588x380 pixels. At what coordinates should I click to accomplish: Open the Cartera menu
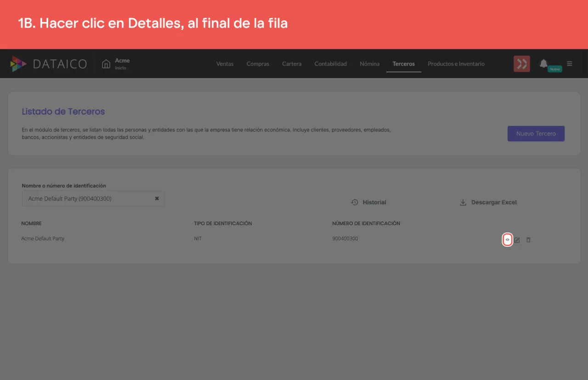292,64
